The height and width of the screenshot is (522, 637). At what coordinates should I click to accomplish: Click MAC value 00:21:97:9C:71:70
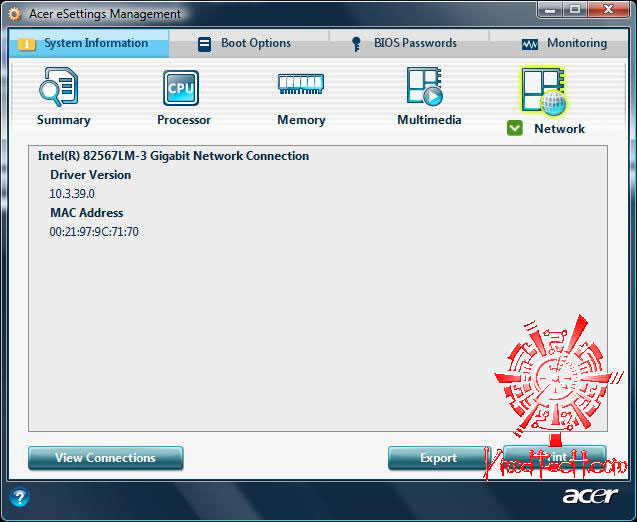(x=94, y=232)
